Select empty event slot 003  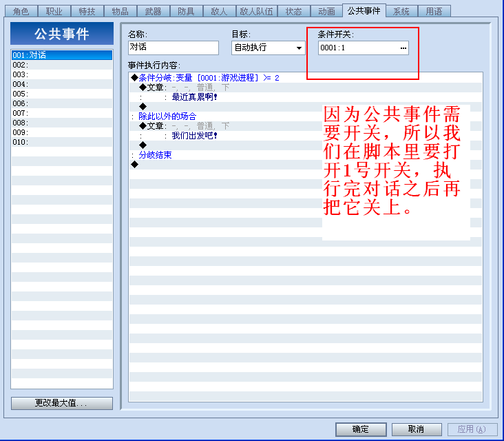point(62,74)
